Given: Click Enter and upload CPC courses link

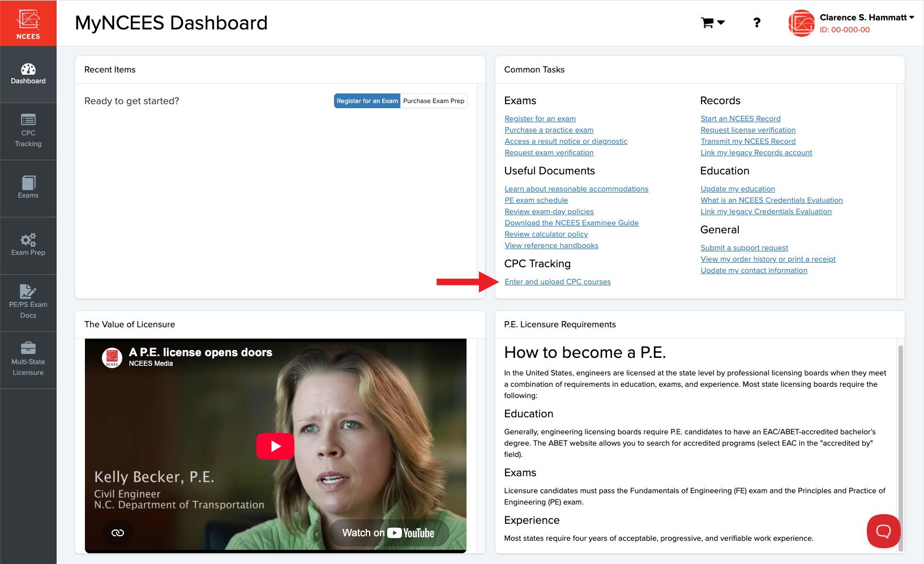Looking at the screenshot, I should click(558, 282).
